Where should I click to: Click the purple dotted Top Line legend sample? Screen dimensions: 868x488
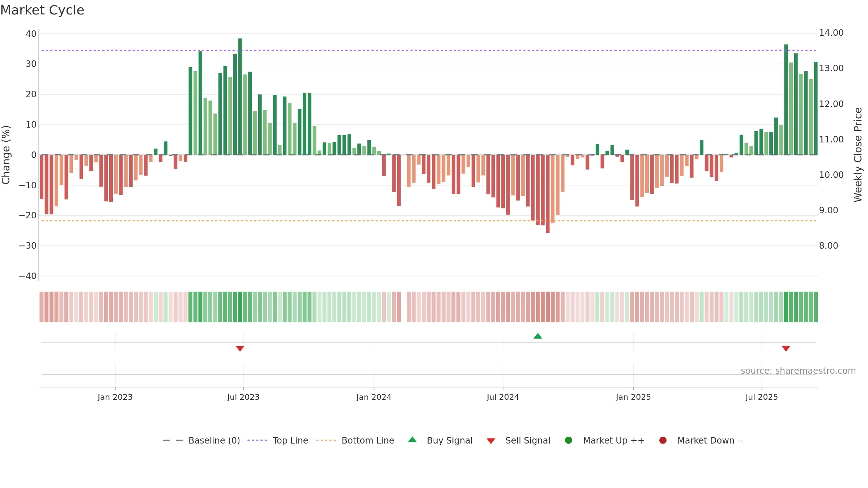coord(257,440)
